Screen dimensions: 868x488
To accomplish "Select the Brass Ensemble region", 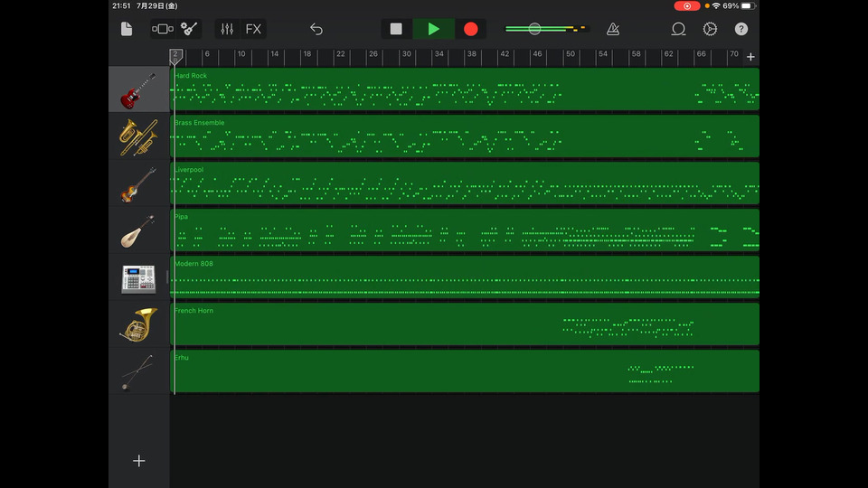I will pos(465,136).
